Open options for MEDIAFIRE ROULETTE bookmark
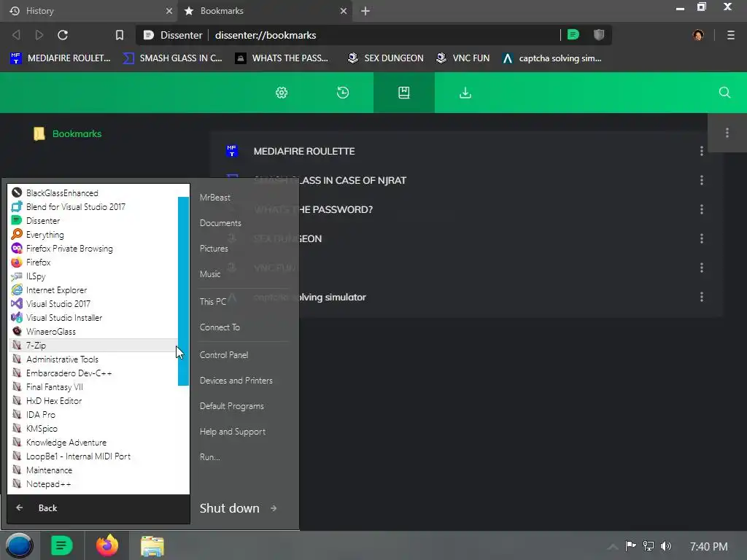Viewport: 747px width, 560px height. click(702, 151)
